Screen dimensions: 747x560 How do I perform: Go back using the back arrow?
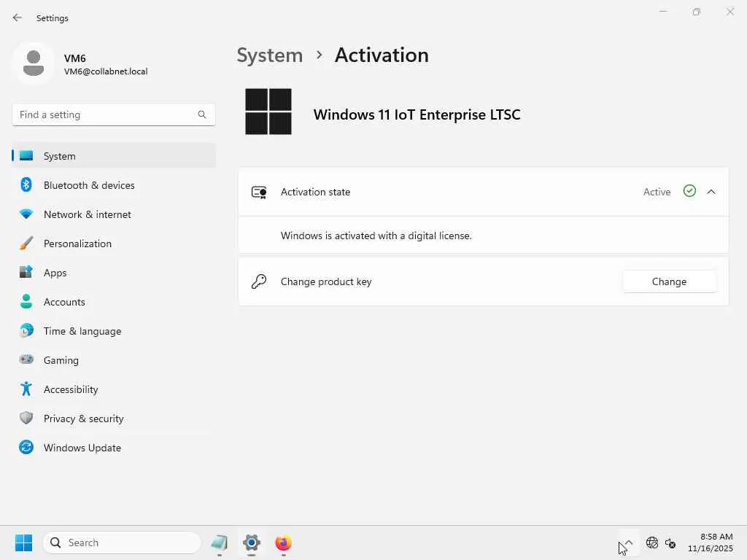(x=18, y=17)
